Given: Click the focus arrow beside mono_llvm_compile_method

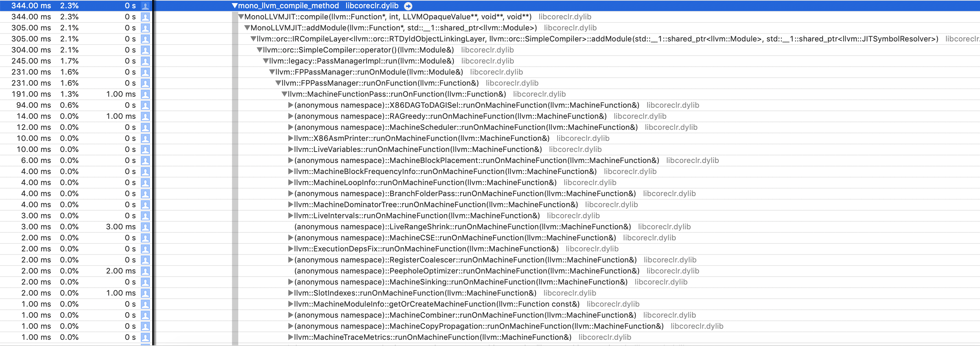Looking at the screenshot, I should coord(407,6).
